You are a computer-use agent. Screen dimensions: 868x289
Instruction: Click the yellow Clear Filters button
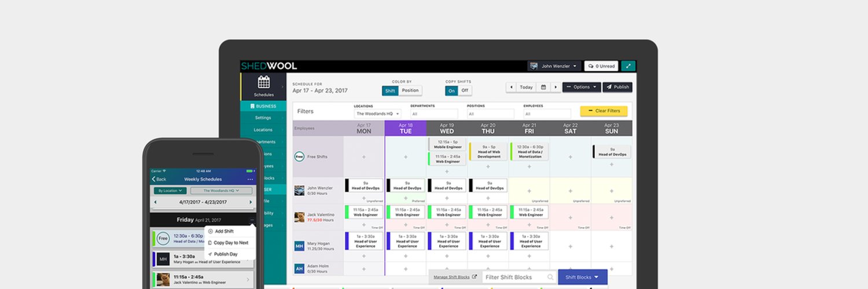[604, 111]
